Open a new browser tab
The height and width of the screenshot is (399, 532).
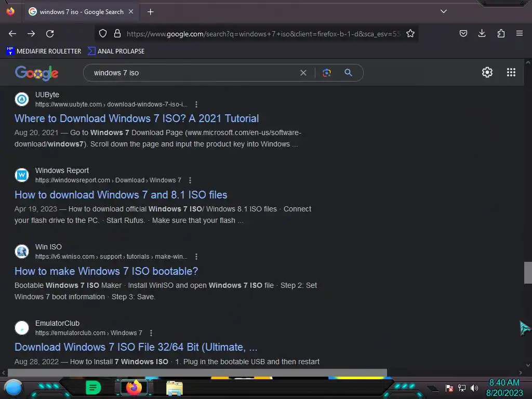150,12
